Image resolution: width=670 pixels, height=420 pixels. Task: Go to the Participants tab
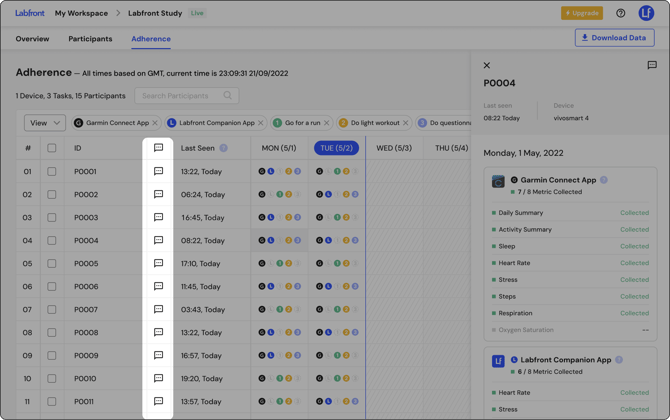tap(90, 39)
